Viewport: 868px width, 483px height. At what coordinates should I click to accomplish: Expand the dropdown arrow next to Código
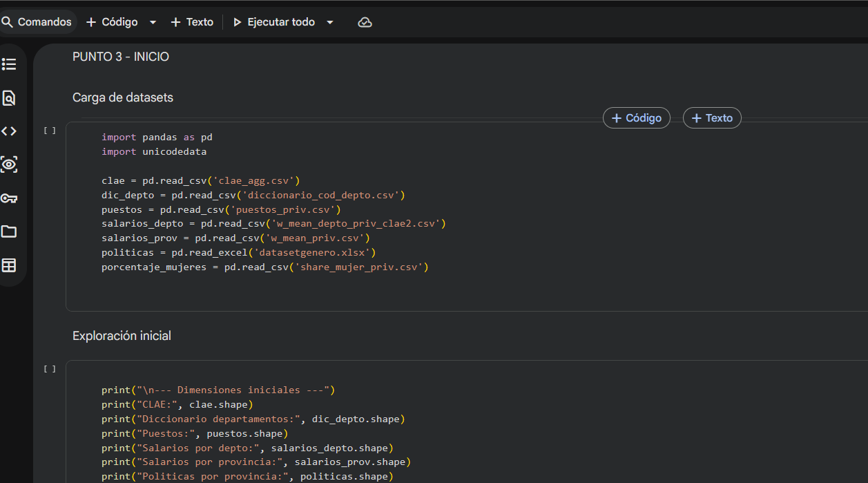153,22
